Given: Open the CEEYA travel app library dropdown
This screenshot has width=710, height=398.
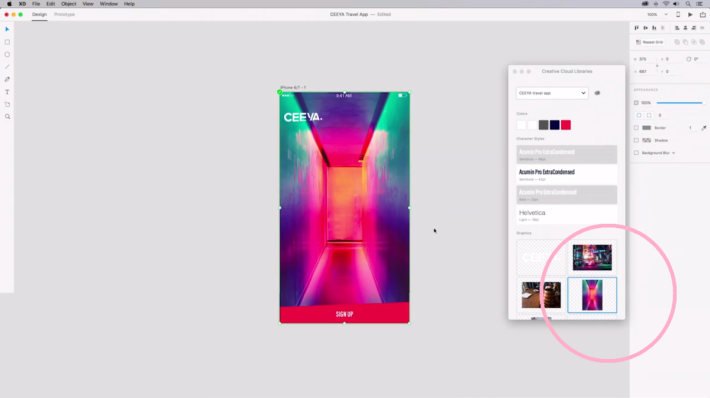Looking at the screenshot, I should click(x=552, y=93).
